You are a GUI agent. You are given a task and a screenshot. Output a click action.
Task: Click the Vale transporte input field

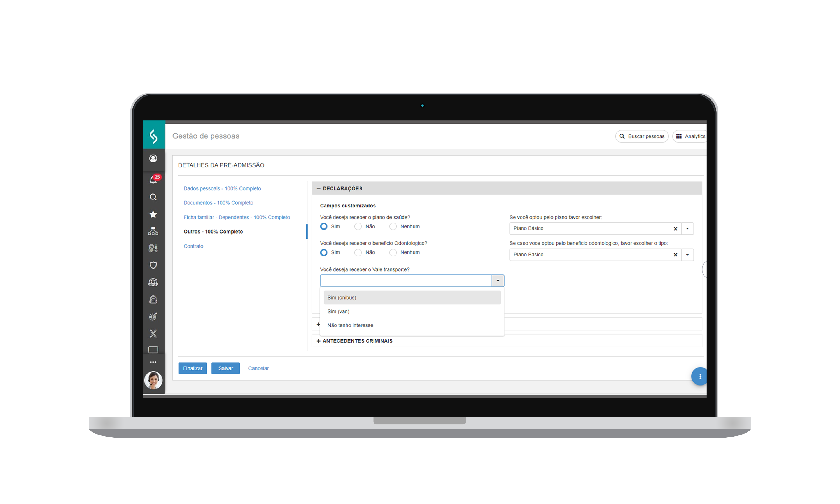coord(406,281)
